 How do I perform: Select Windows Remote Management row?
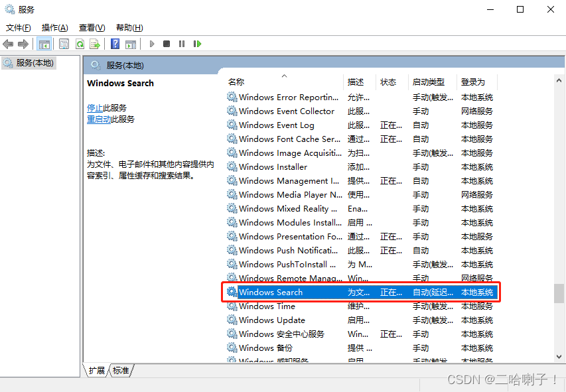click(x=361, y=279)
